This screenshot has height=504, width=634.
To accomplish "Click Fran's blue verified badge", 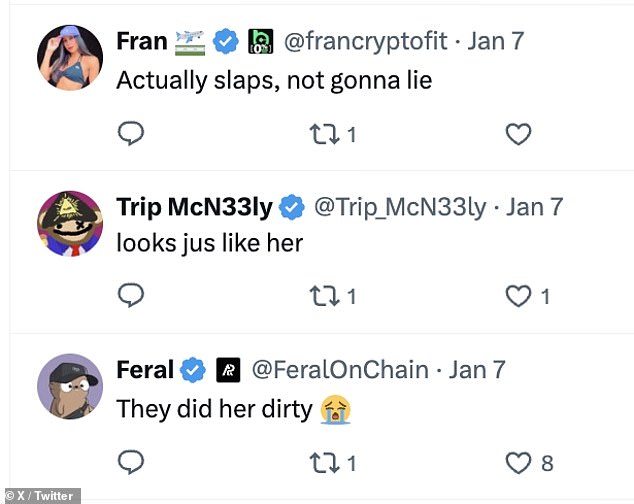I will (x=227, y=41).
